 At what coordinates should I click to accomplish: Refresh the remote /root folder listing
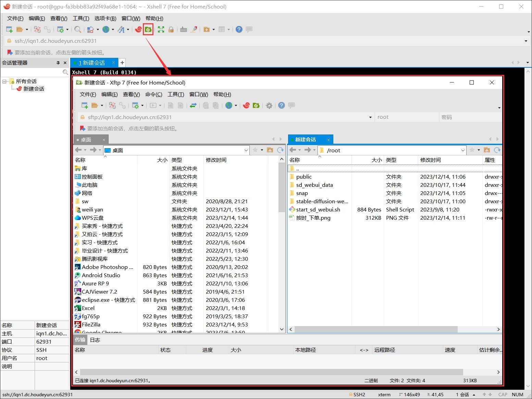pos(497,150)
